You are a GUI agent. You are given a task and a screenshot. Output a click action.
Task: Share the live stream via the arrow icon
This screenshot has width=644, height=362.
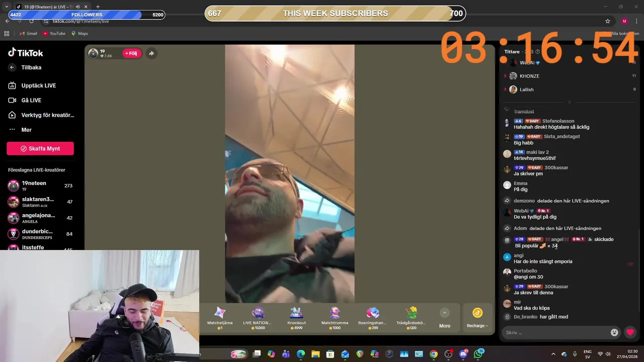(151, 53)
